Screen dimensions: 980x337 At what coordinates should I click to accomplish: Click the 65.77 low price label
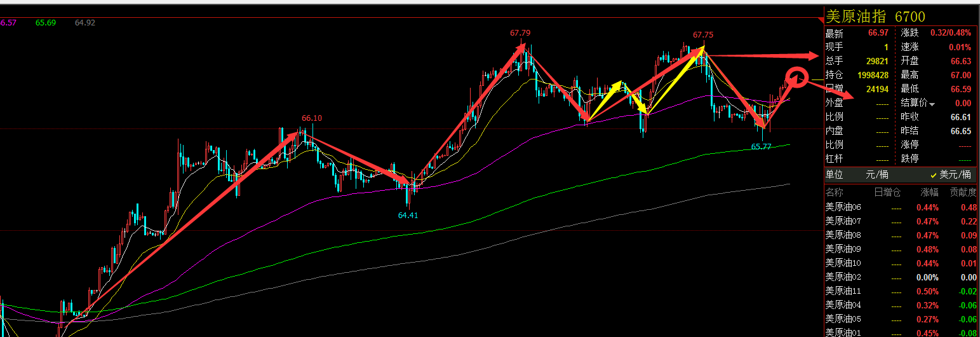tap(762, 146)
